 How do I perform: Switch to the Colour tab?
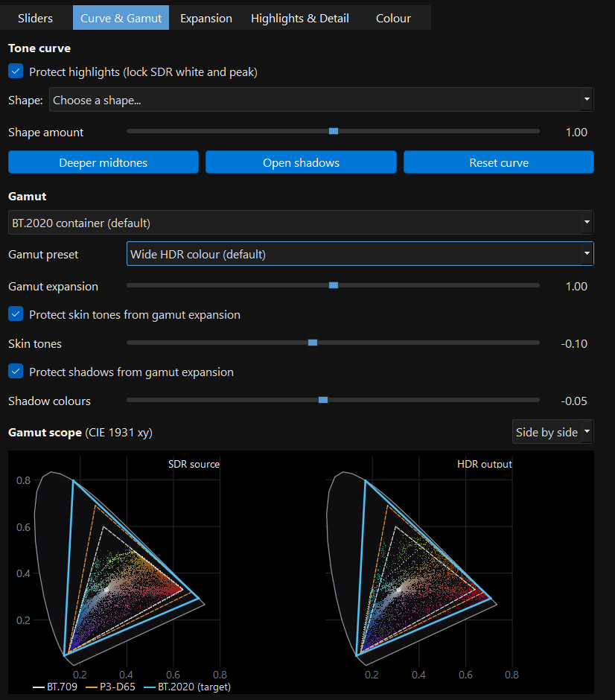tap(393, 18)
